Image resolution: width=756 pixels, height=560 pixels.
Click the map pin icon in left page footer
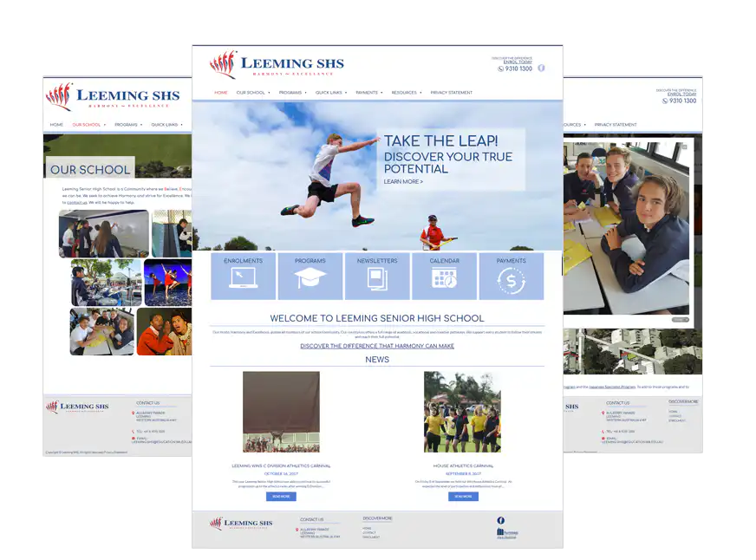(133, 413)
